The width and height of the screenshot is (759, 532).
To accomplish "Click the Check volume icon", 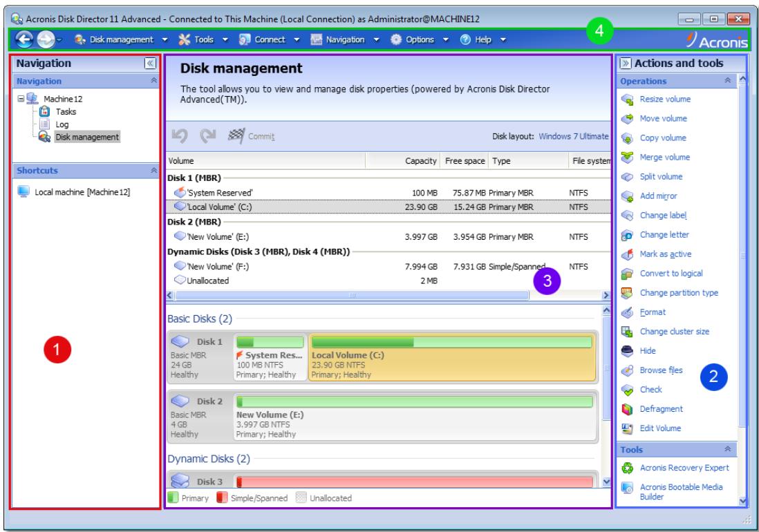I will pyautogui.click(x=628, y=390).
